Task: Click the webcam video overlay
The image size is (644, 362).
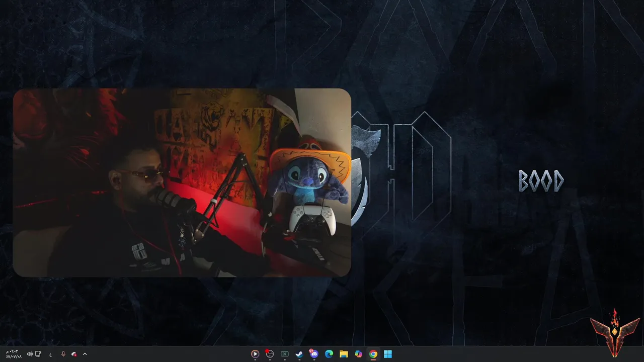Action: 182,183
